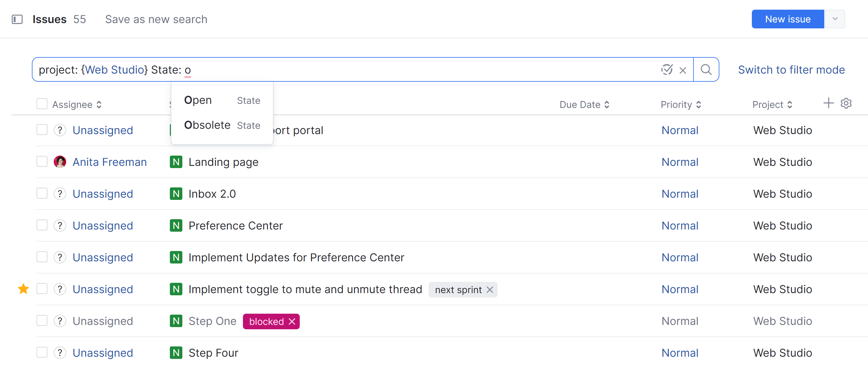Screen dimensions: 868x367
Task: Click N state badge for Landing page
Action: pyautogui.click(x=176, y=162)
